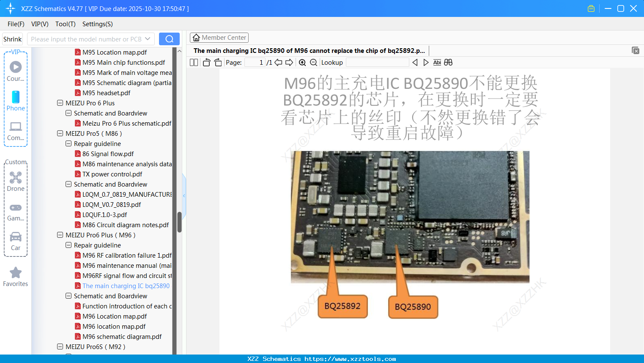Switch to two-page view layout
This screenshot has height=363, width=644.
194,62
